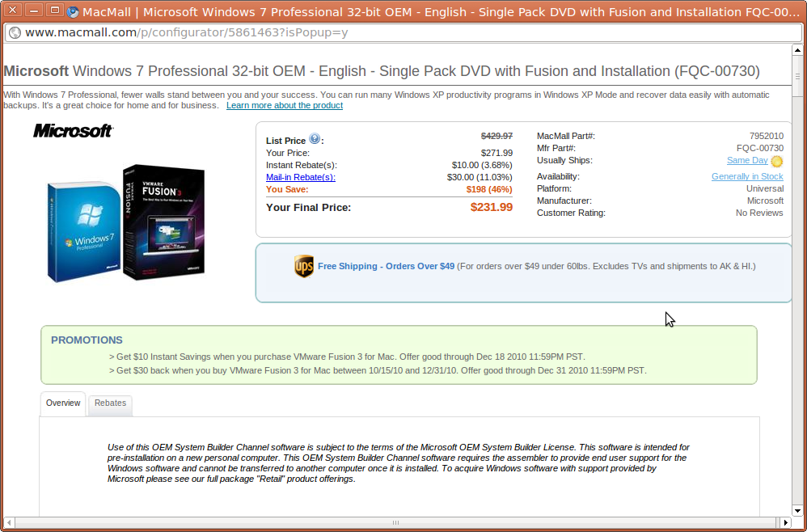The image size is (807, 532).
Task: Click the No Reviews customer rating
Action: [x=759, y=213]
